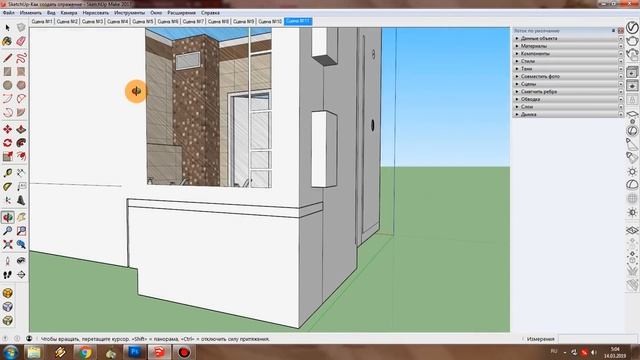Select the Orbit tool in toolbar
Screen dimensions: 640x360
pyautogui.click(x=7, y=217)
